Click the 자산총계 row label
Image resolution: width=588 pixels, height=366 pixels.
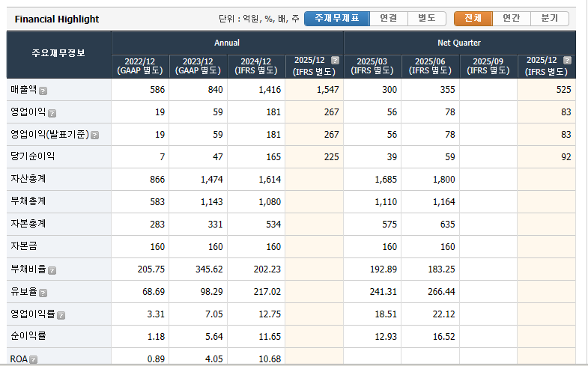28,180
